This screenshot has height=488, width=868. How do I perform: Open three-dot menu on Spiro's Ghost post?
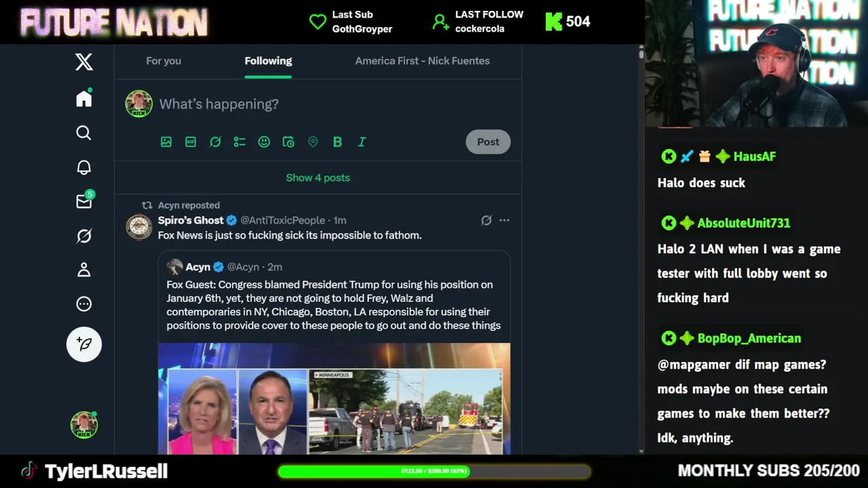tap(505, 220)
